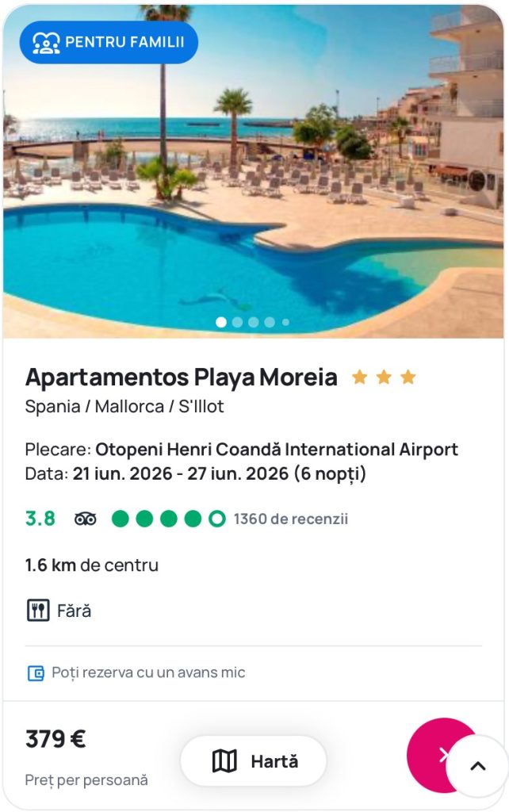This screenshot has width=509, height=812.
Task: Tap the pink arrow button
Action: (433, 754)
